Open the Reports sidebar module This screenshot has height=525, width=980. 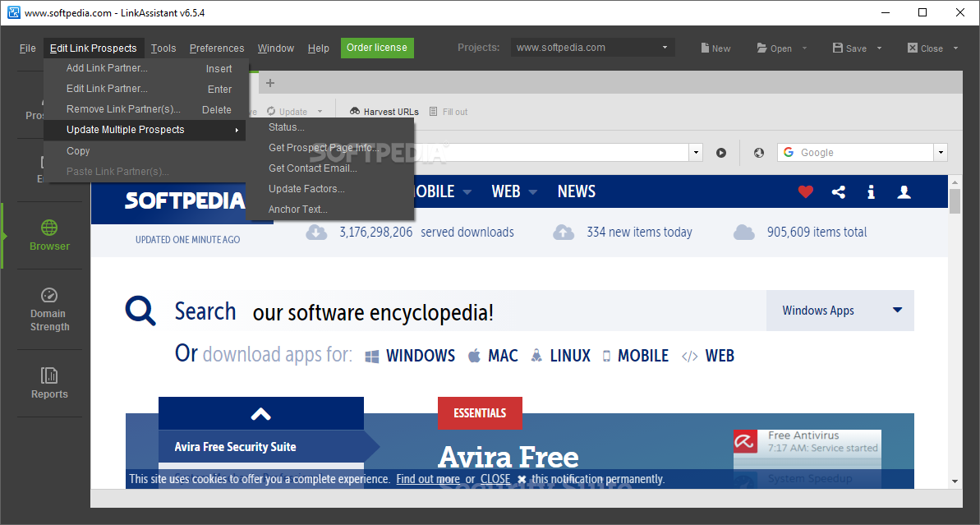(x=49, y=383)
